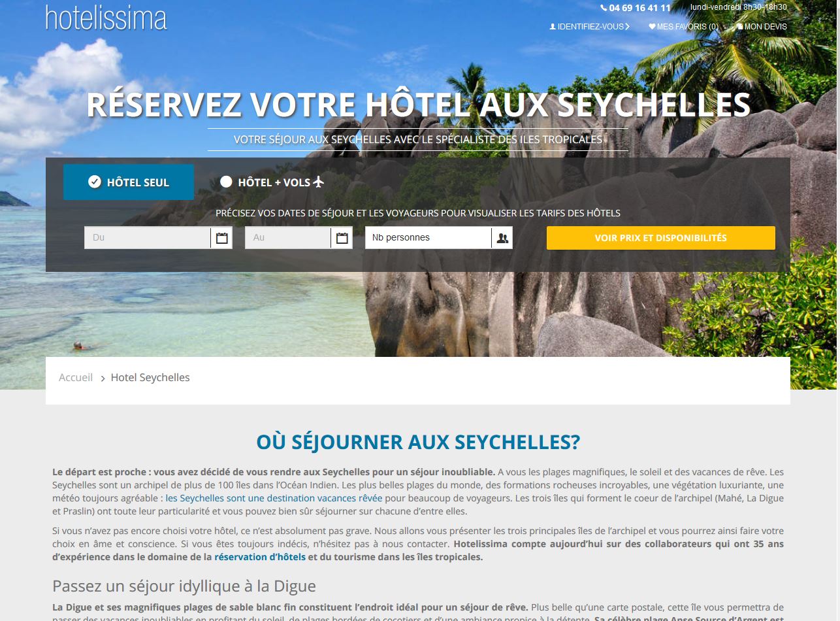Click VOIR PRIX ET DISPONIBILITÉS button

pos(661,238)
